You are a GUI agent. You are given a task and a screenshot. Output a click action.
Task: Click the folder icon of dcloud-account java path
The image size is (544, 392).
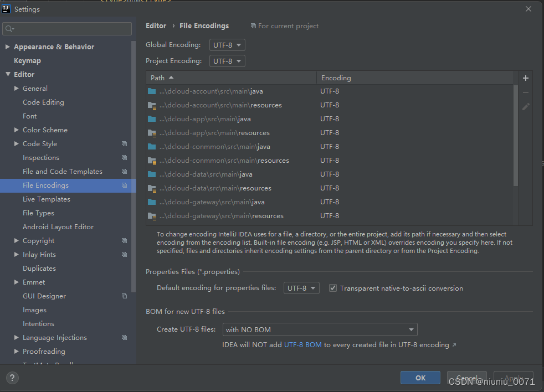point(152,91)
